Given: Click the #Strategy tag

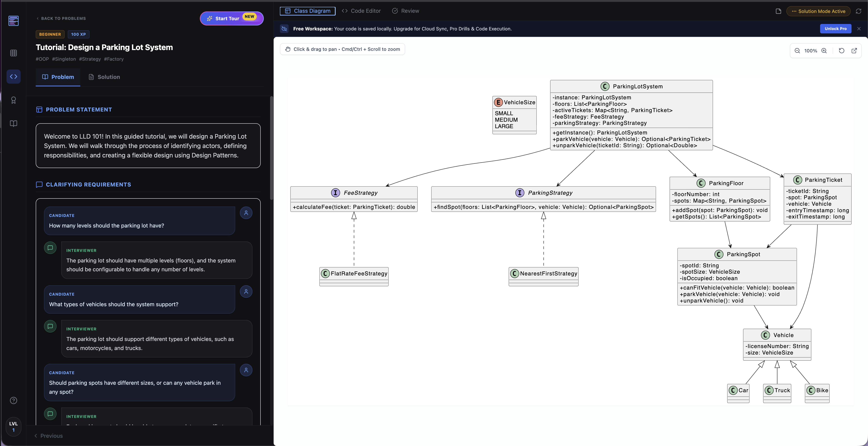Looking at the screenshot, I should click(x=90, y=59).
